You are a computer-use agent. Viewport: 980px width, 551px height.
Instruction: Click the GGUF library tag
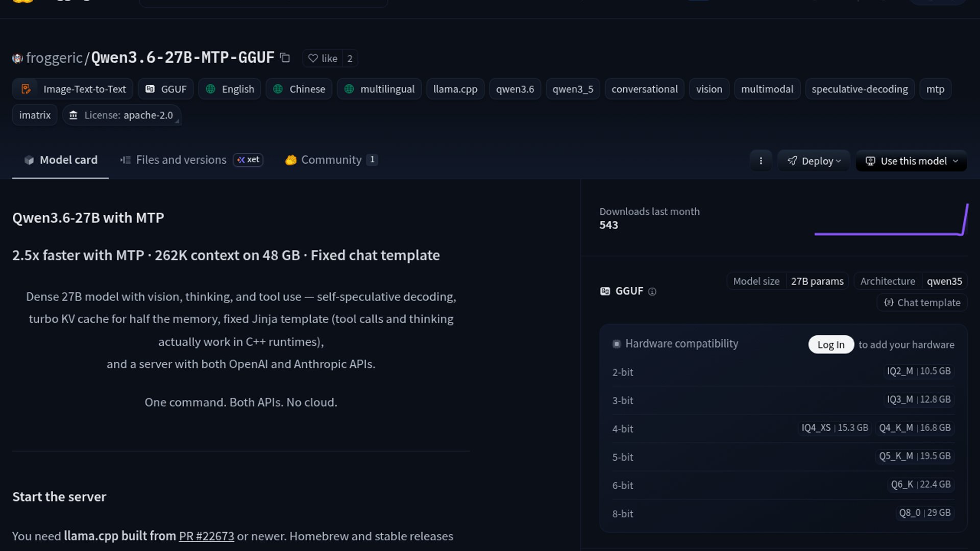tap(166, 89)
